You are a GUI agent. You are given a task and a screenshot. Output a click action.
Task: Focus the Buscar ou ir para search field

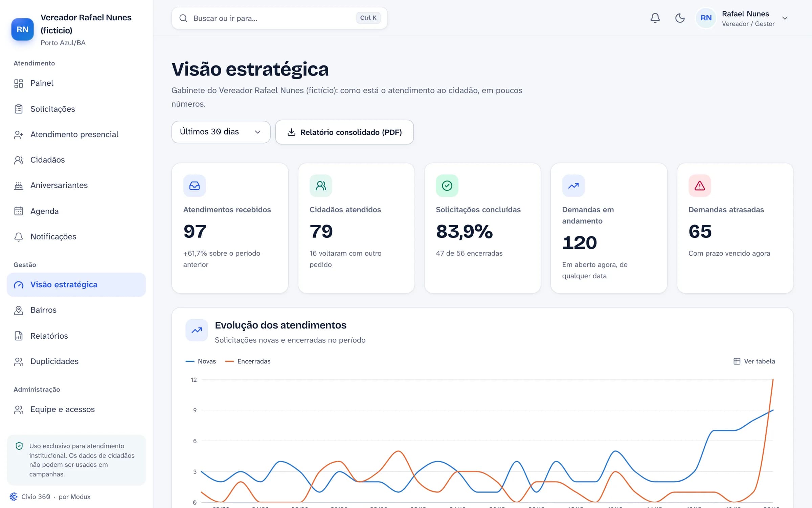(279, 18)
